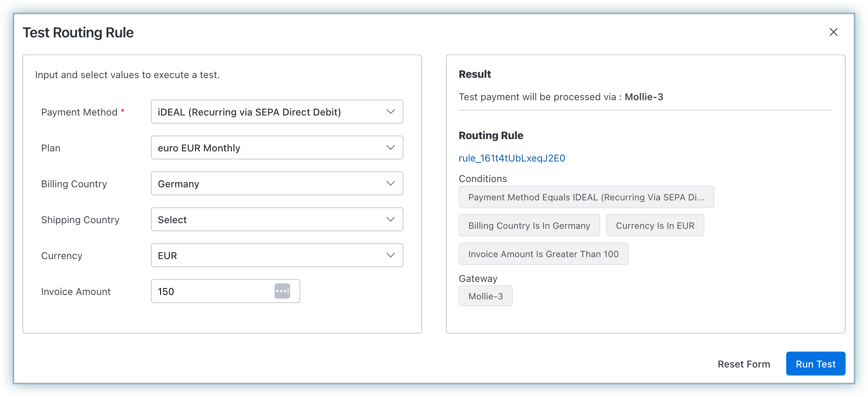Open the Billing Country dropdown
The width and height of the screenshot is (868, 397).
click(276, 184)
